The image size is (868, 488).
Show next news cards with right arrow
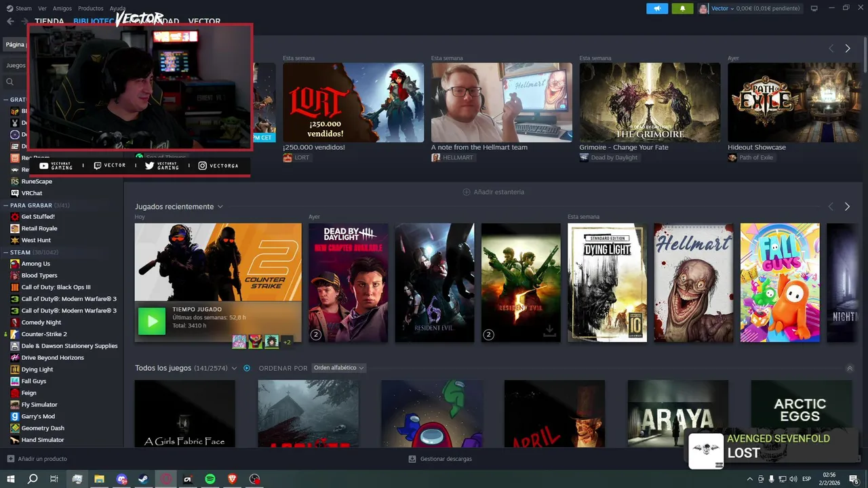(847, 48)
